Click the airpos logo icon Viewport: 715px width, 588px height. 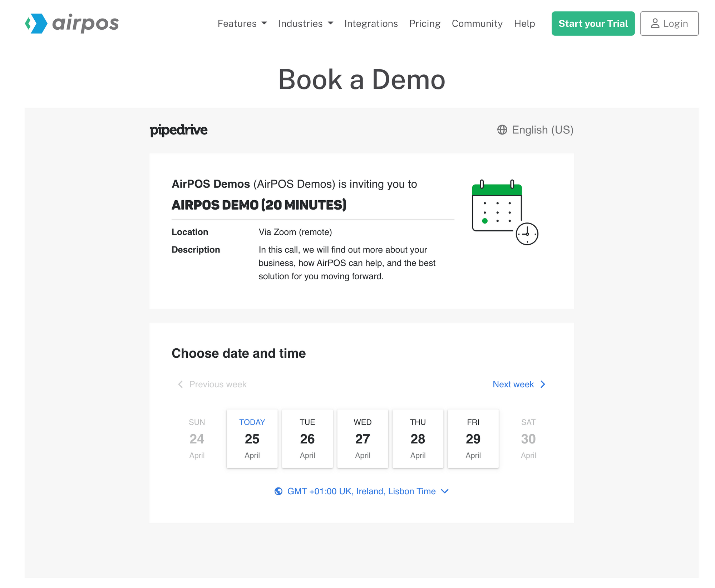[36, 23]
